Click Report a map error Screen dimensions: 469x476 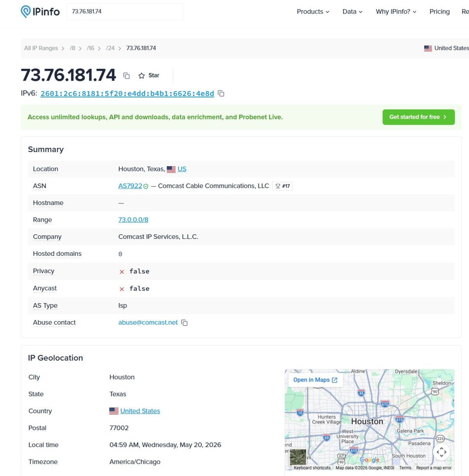[434, 468]
